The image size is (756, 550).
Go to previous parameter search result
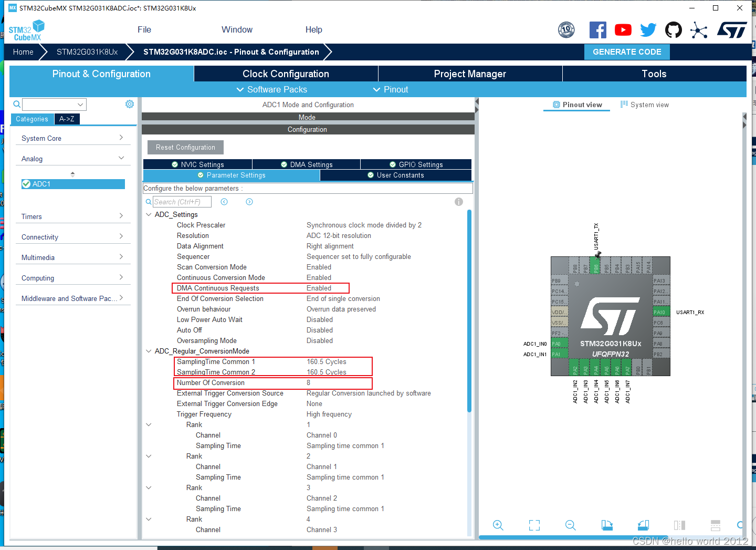click(224, 202)
